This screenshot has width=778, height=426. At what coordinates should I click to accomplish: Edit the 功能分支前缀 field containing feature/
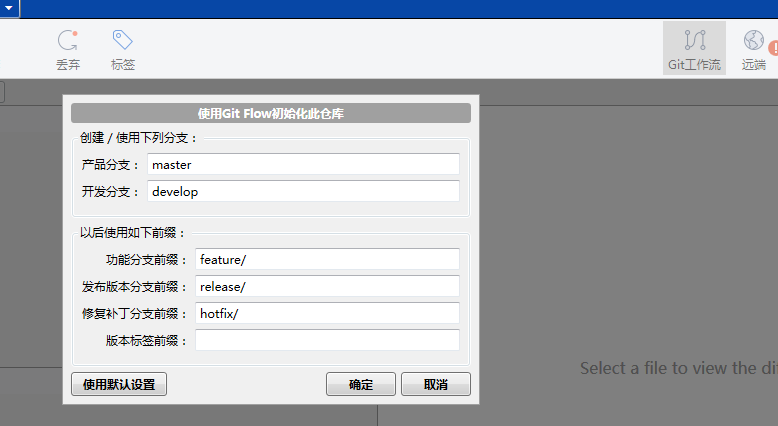(x=327, y=259)
